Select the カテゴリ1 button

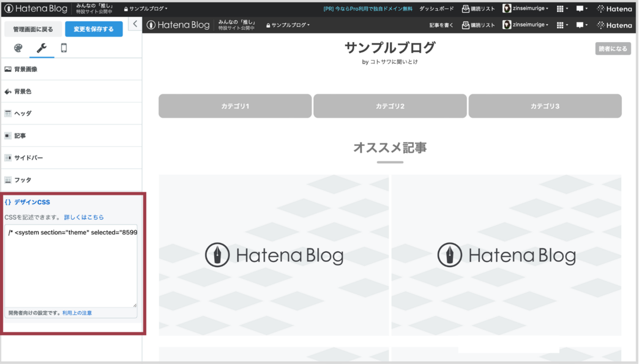point(235,106)
